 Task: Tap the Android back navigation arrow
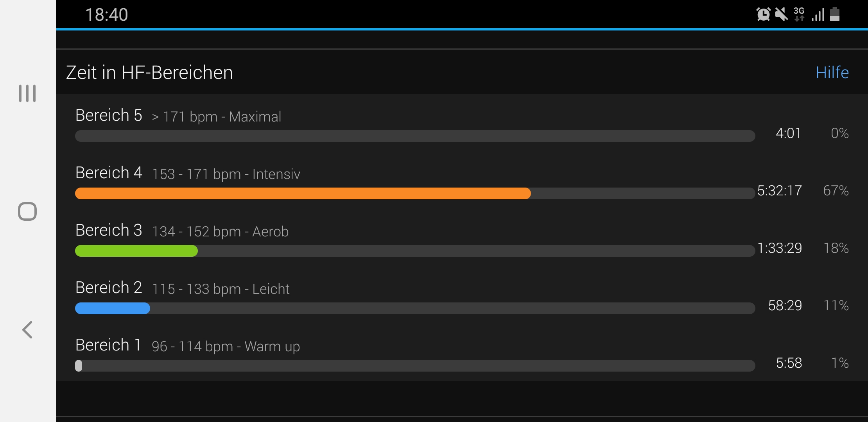coord(27,330)
